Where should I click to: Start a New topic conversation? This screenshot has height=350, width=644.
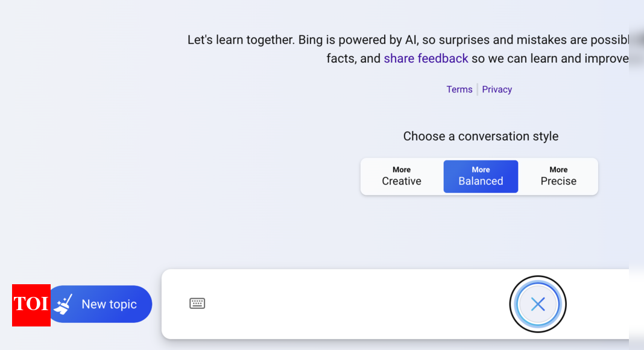[101, 304]
